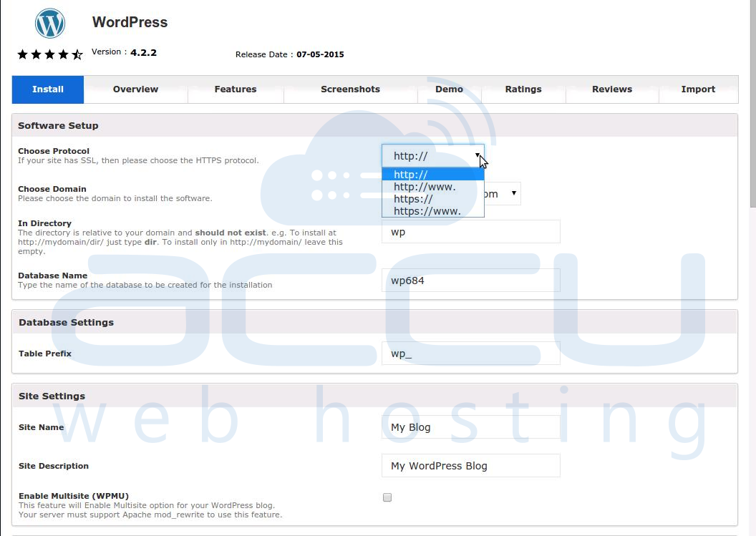
Task: Click the Site Name label
Action: pos(41,427)
